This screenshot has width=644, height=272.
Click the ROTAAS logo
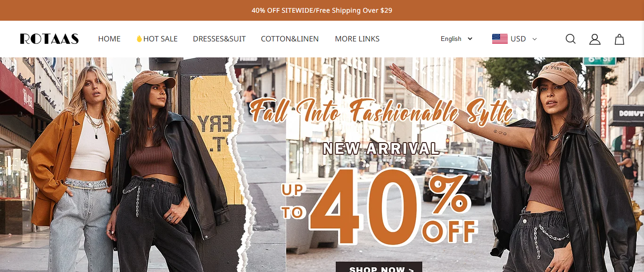49,39
